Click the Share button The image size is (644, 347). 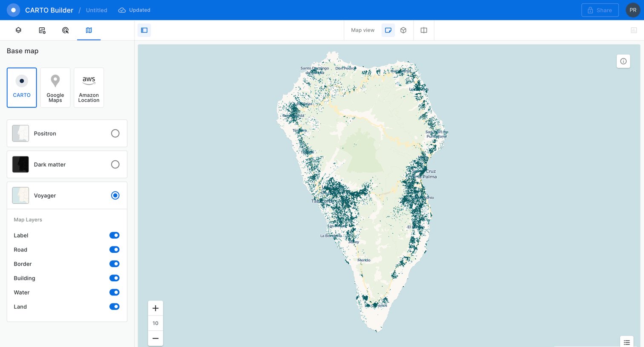tap(600, 10)
